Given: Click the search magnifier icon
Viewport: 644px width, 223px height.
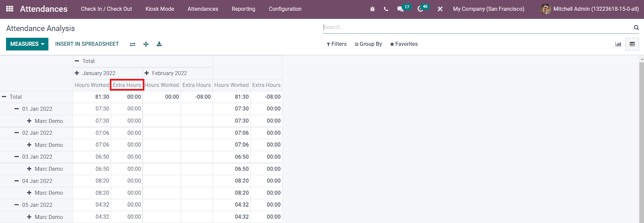Looking at the screenshot, I should tap(636, 27).
